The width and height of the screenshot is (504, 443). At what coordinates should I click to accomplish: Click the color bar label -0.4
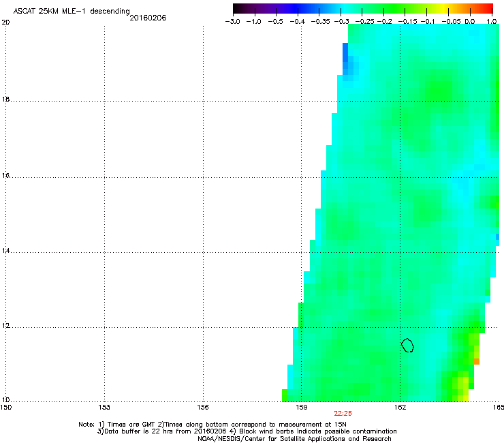(298, 22)
